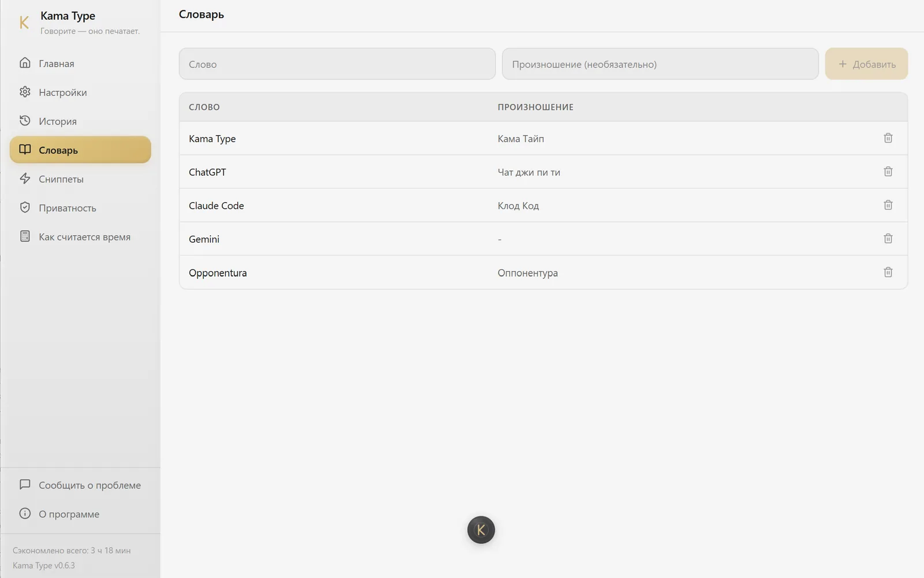
Task: Click the Чат джи пи ти pronunciation
Action: (x=529, y=172)
